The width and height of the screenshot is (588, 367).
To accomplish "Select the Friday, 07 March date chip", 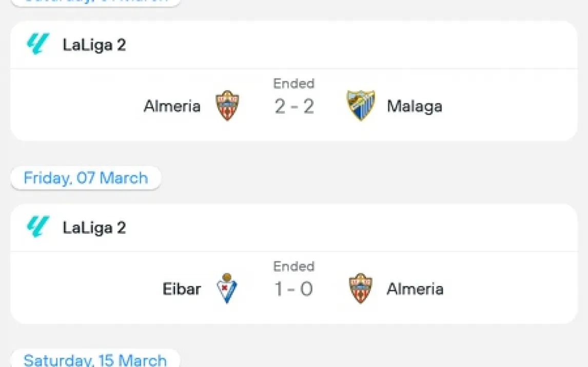I will (86, 178).
